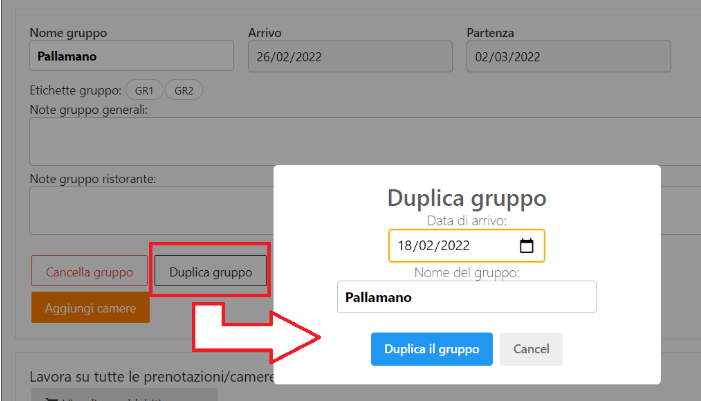Open the calendar picker icon in Data di arrivo

[x=527, y=245]
